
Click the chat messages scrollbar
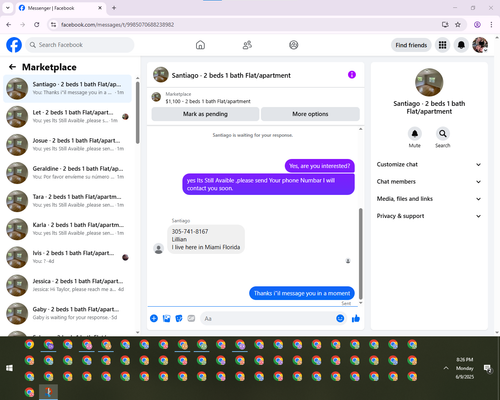coord(360,253)
